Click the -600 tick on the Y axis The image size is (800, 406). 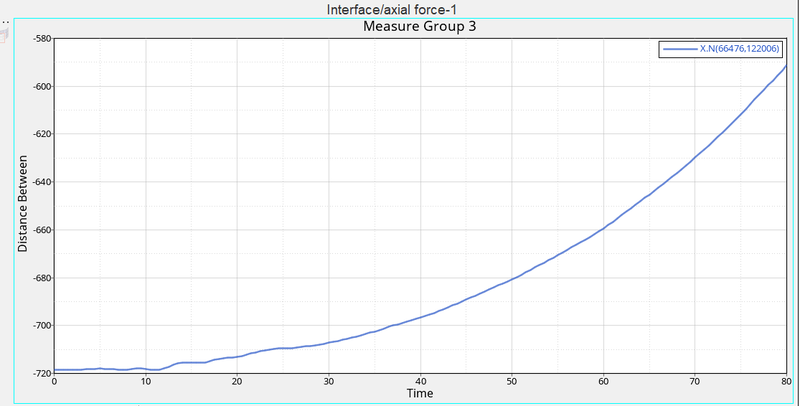click(40, 86)
